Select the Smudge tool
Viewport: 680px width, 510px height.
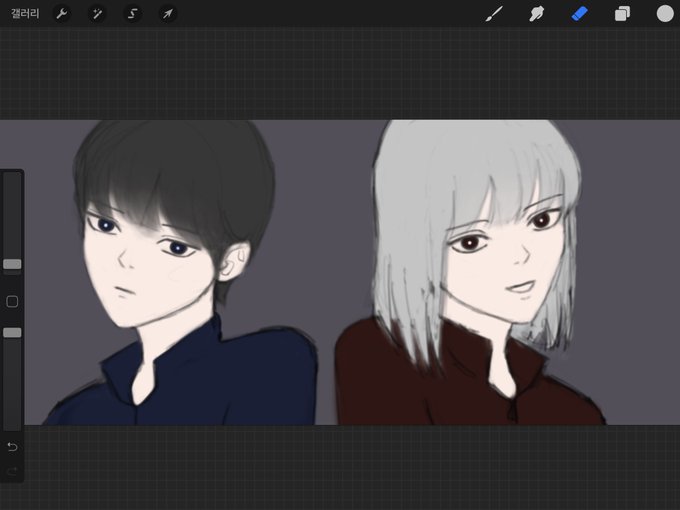[x=536, y=14]
